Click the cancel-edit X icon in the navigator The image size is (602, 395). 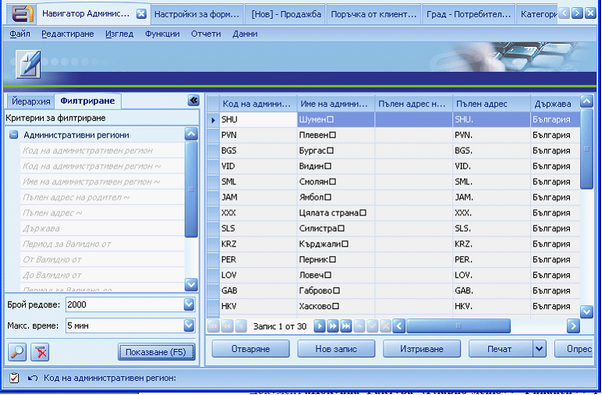(385, 326)
